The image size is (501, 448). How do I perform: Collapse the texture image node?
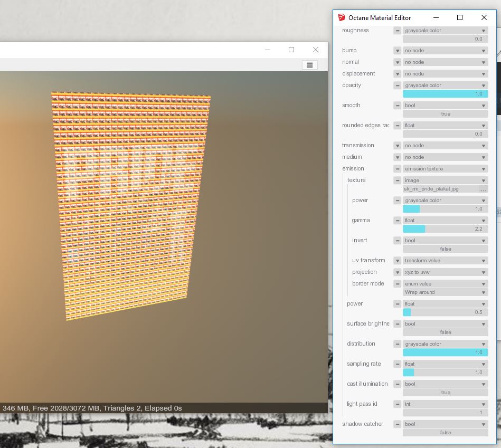(x=397, y=180)
